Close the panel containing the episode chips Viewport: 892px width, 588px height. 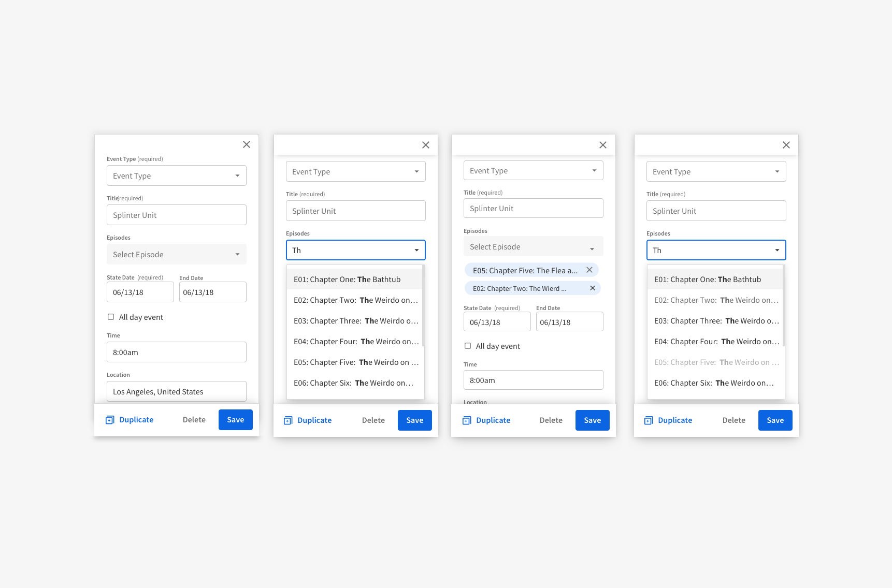[602, 145]
